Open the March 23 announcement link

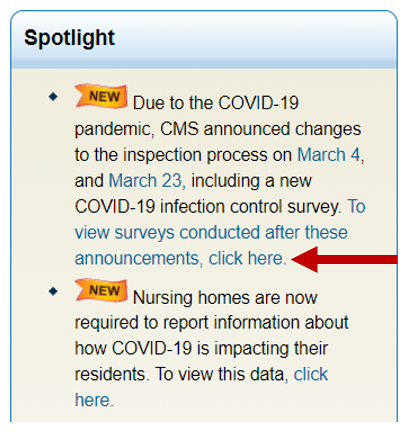145,181
